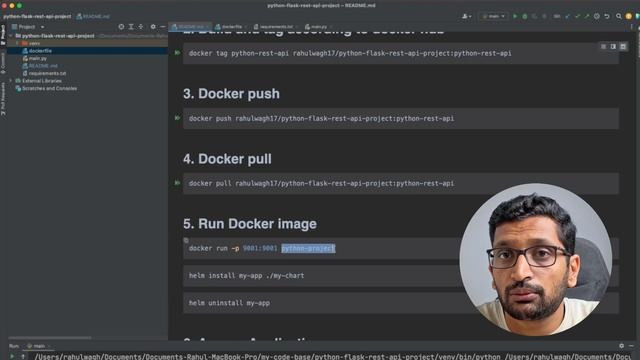Open the Pull Requests side tab

click(3, 99)
